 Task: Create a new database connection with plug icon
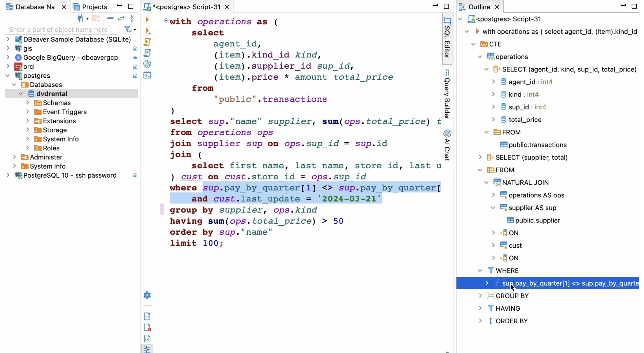point(81,18)
